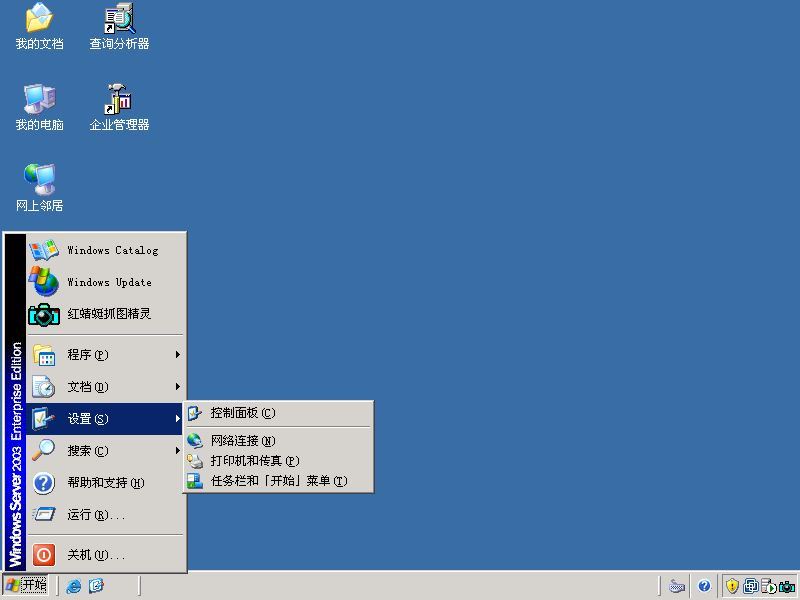The width and height of the screenshot is (800, 600).
Task: Open 打印机和传真(P) in Settings submenu
Action: coord(278,461)
